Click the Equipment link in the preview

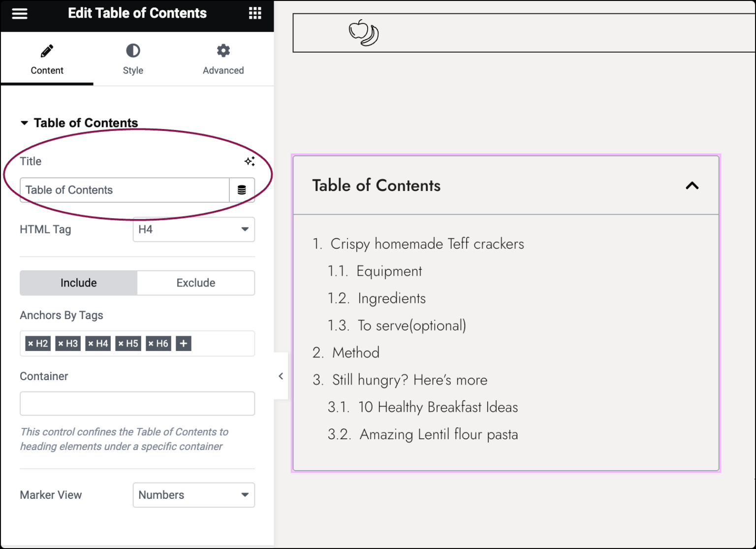click(x=389, y=271)
